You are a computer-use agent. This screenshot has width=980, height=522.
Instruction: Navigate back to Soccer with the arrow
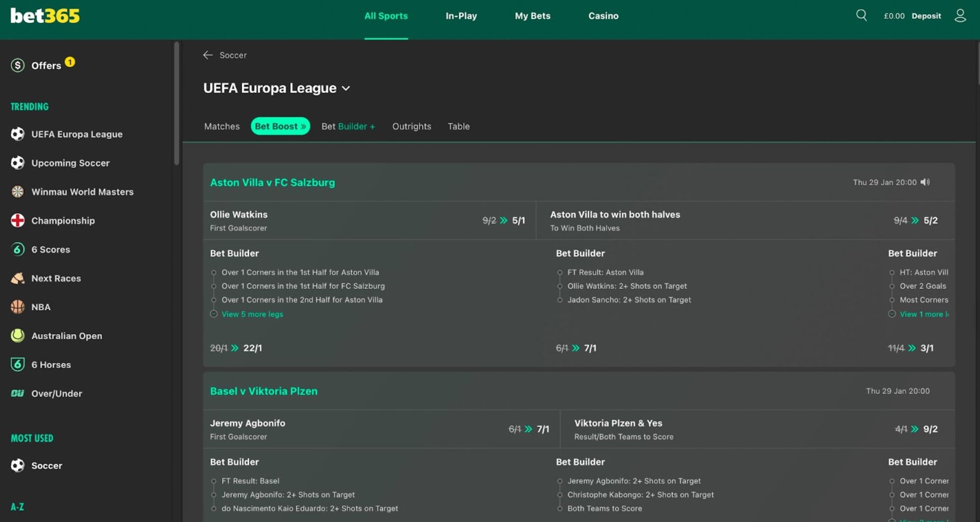click(208, 55)
